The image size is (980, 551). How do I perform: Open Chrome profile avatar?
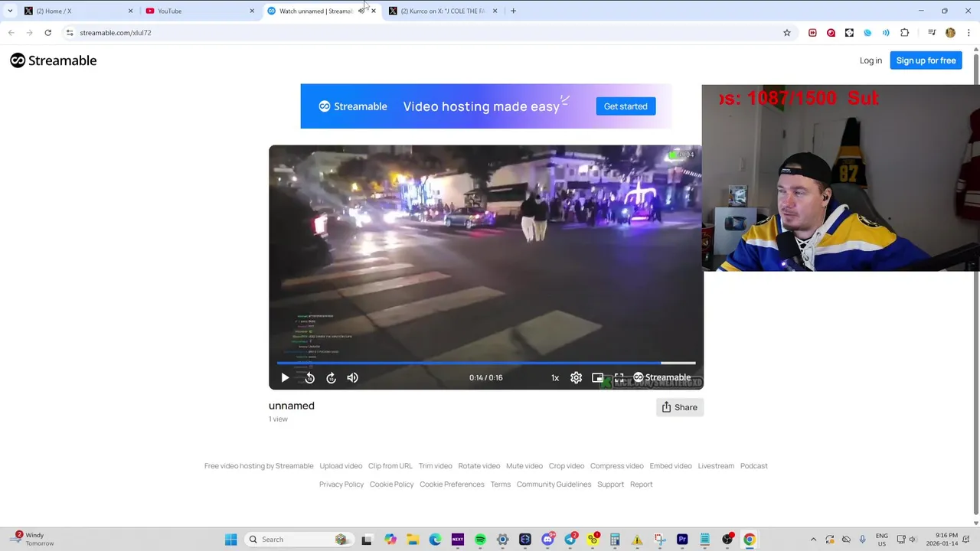click(x=950, y=33)
